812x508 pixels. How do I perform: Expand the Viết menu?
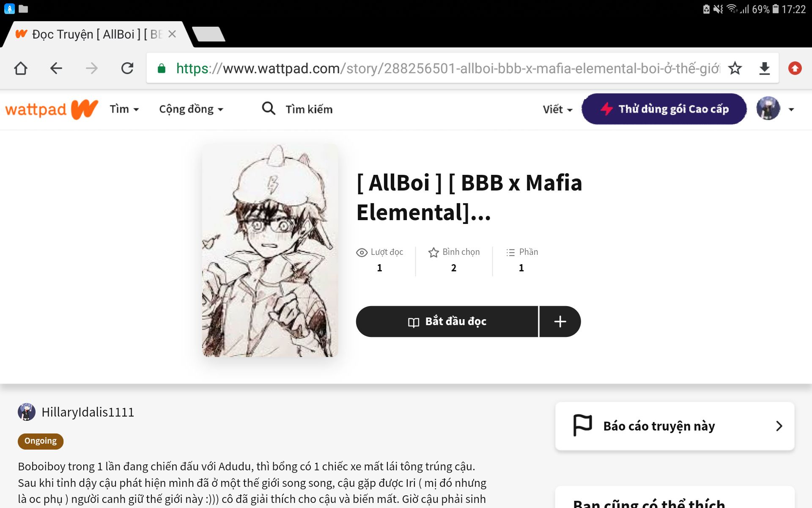[557, 109]
